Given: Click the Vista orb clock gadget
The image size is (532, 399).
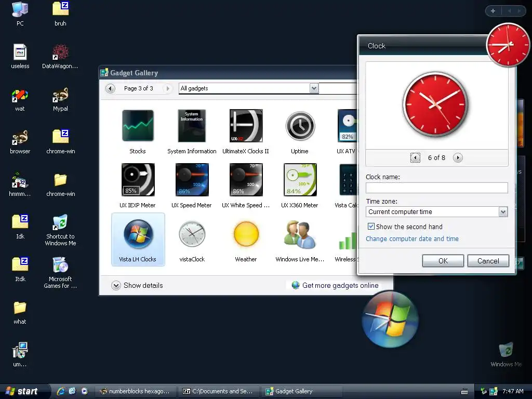Looking at the screenshot, I should (390, 320).
